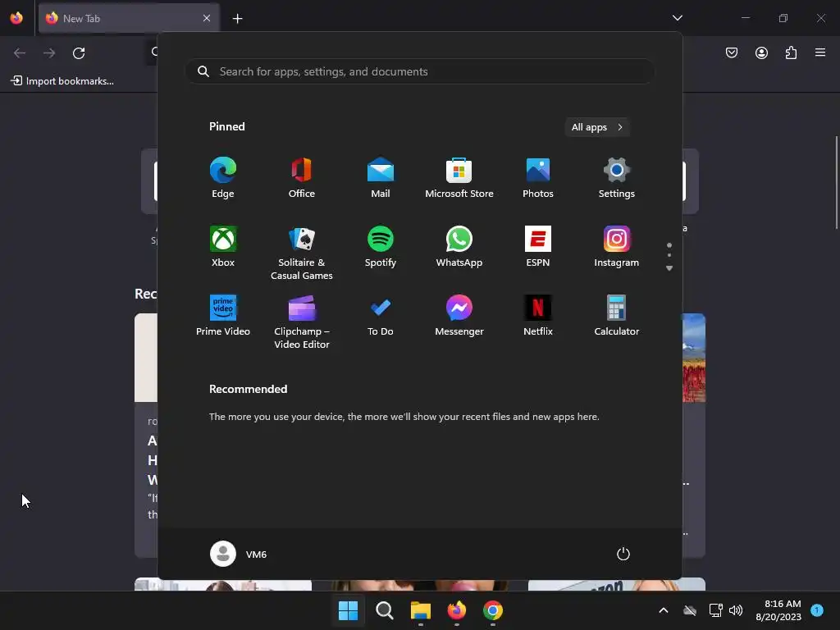Reload the current page in Firefox
The height and width of the screenshot is (630, 840).
coord(79,53)
